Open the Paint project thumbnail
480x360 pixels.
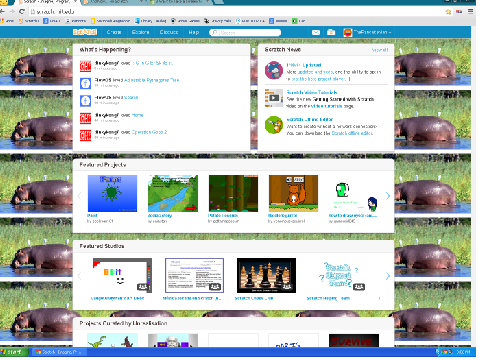pyautogui.click(x=112, y=193)
